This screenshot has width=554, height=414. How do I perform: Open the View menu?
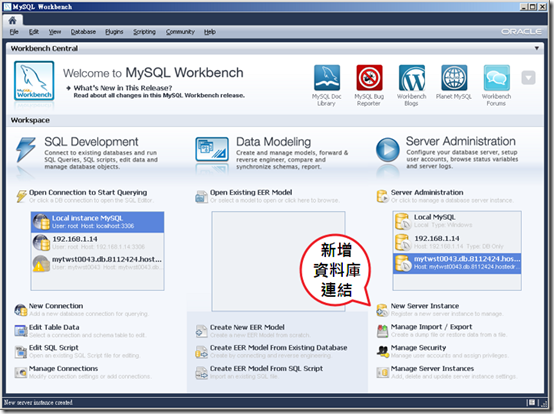tap(55, 32)
